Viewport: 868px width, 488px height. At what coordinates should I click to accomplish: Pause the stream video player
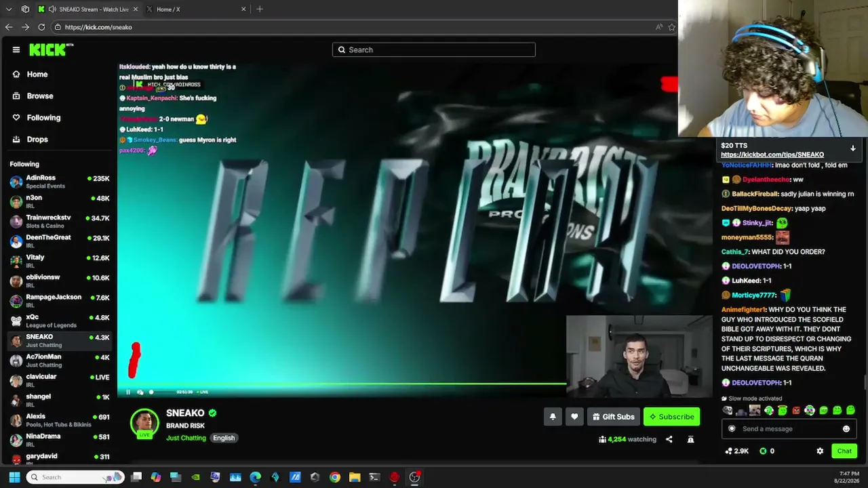click(x=128, y=392)
